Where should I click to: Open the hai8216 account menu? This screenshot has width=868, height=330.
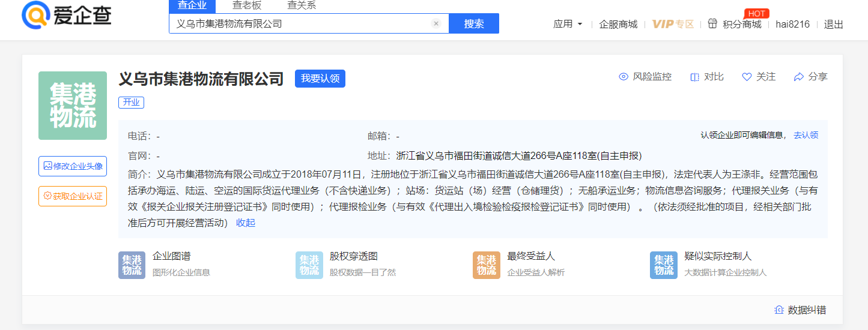click(x=792, y=24)
